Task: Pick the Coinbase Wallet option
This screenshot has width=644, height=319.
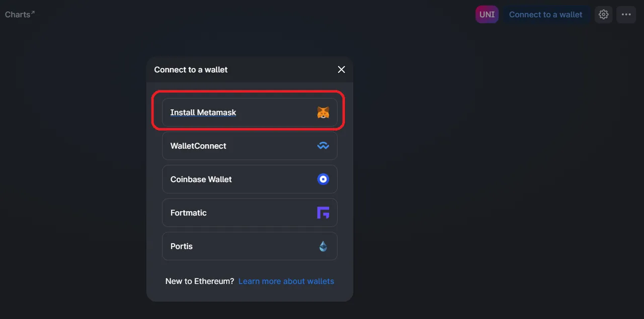Action: coord(250,179)
